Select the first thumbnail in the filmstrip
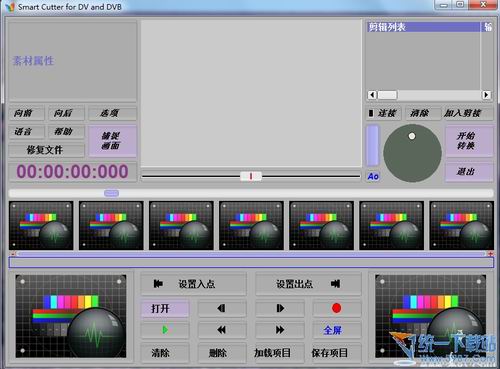Viewport: 500px width, 369px height. [x=41, y=225]
